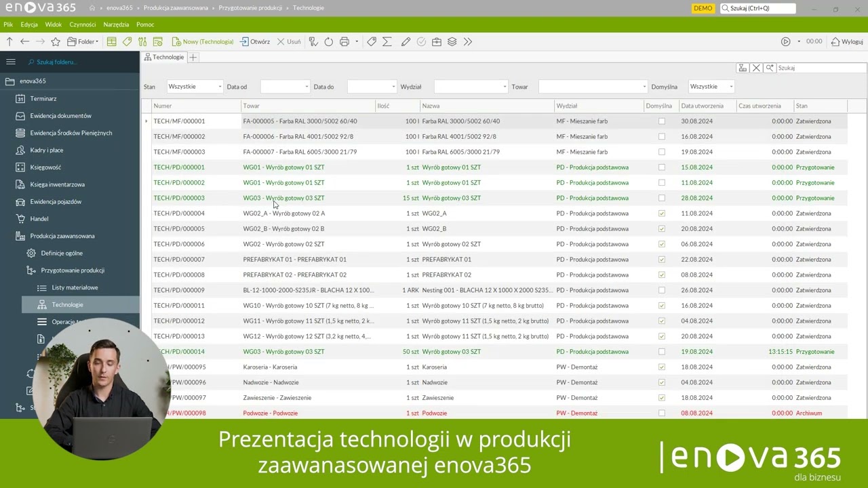This screenshot has height=488, width=868.
Task: Click the briefcase icon in toolbar
Action: (437, 41)
